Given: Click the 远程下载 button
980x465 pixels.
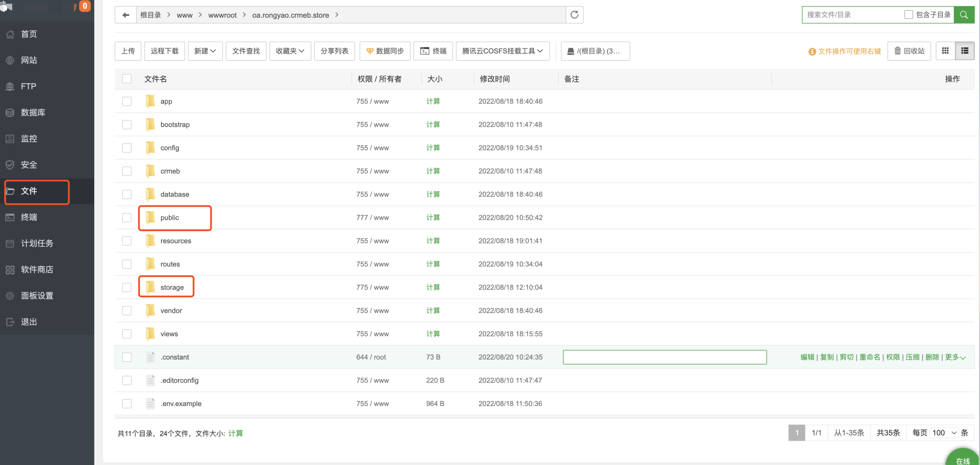Looking at the screenshot, I should tap(164, 51).
